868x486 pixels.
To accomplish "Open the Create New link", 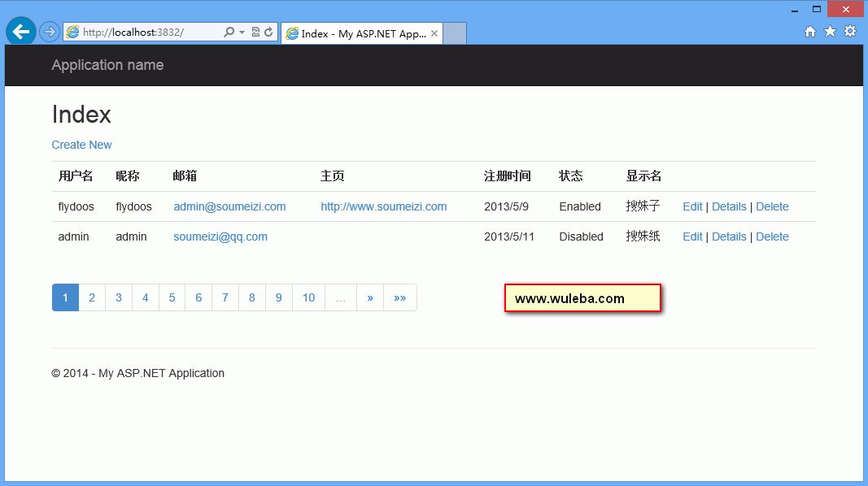I will [x=81, y=145].
